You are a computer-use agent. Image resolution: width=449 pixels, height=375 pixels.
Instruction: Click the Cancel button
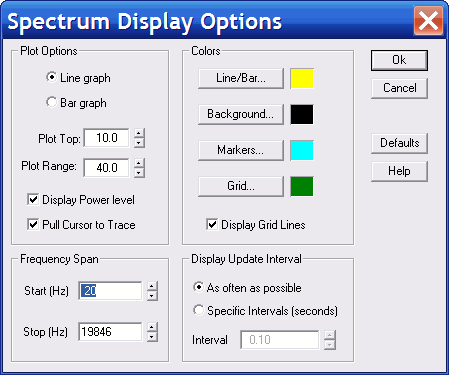tap(399, 88)
